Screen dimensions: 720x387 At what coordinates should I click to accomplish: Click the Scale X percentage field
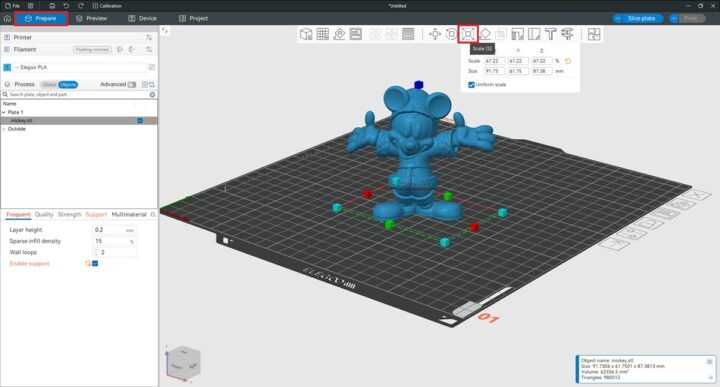494,61
